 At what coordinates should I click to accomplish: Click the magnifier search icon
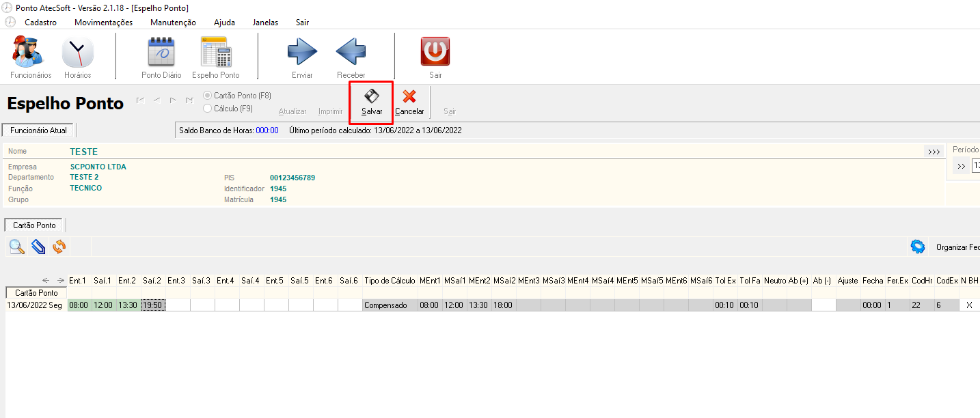coord(17,247)
